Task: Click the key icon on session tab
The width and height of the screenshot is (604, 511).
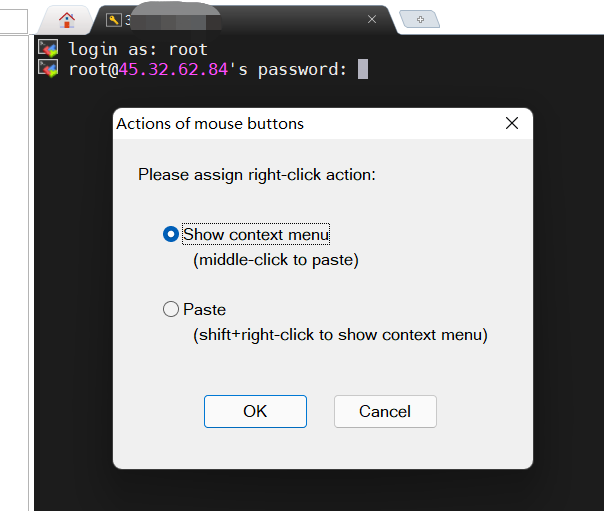Action: (x=114, y=20)
